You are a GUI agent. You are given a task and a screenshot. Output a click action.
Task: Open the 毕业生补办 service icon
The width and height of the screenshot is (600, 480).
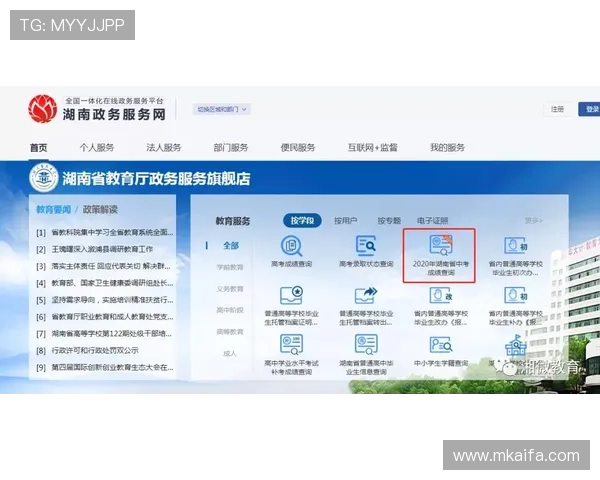point(515,296)
